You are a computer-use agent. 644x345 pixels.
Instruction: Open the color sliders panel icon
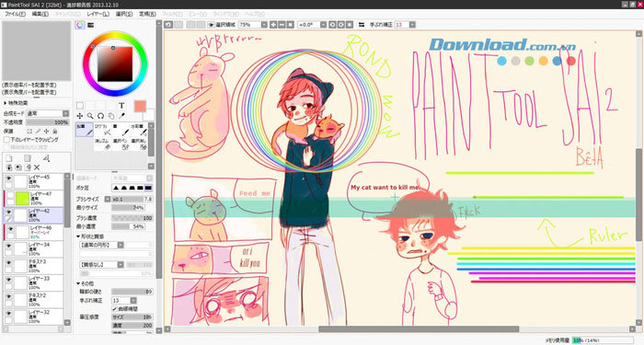point(91,25)
